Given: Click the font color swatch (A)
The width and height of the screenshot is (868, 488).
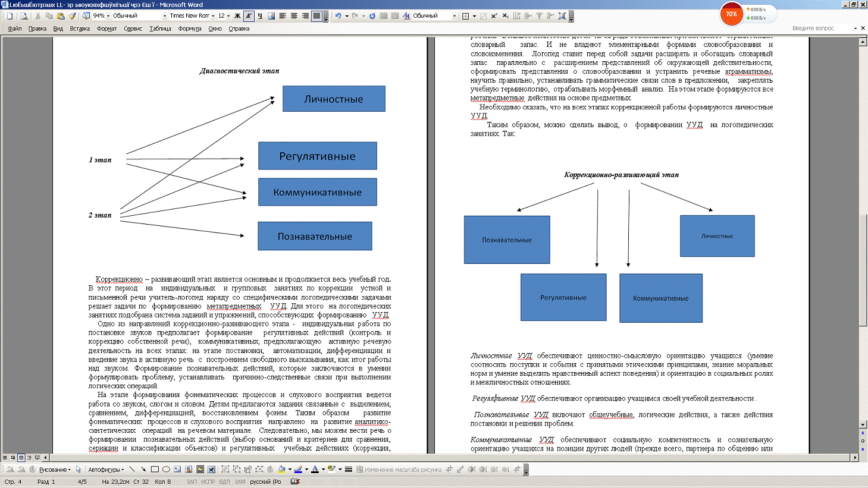Looking at the screenshot, I should (x=315, y=470).
